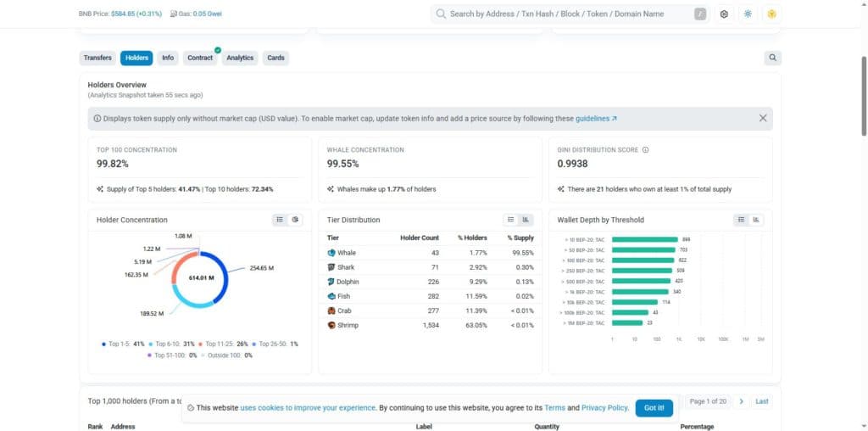Open the settings gear icon in header
The image size is (868, 431).
pos(724,14)
